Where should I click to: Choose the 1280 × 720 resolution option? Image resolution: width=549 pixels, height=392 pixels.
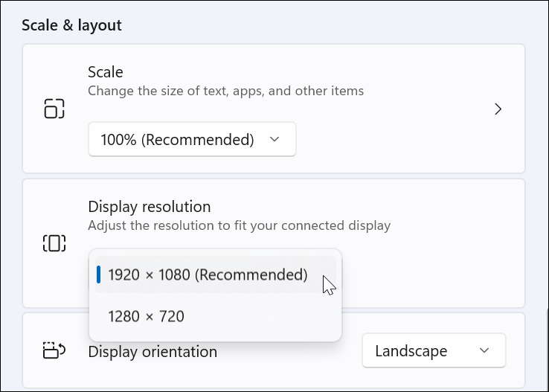215,316
